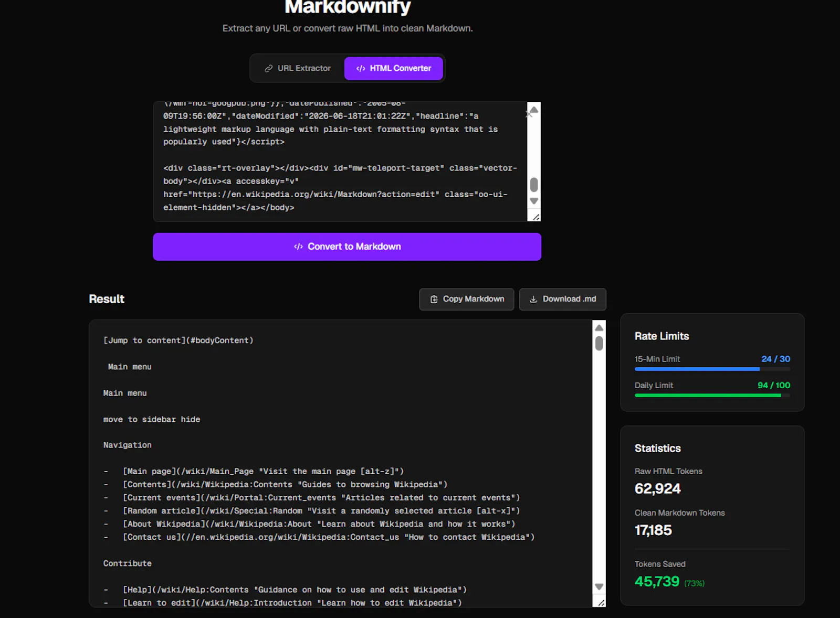
Task: Click the result pane scroll-up arrow
Action: tap(599, 327)
